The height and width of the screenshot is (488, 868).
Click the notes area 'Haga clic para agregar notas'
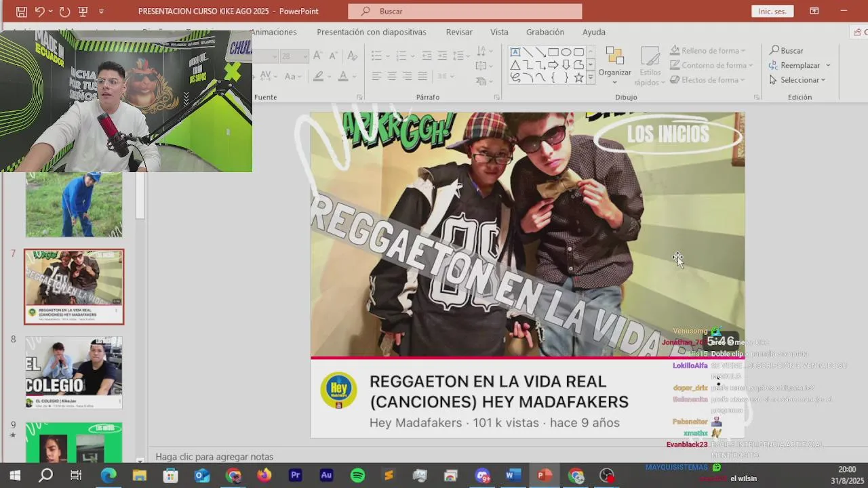click(x=214, y=457)
